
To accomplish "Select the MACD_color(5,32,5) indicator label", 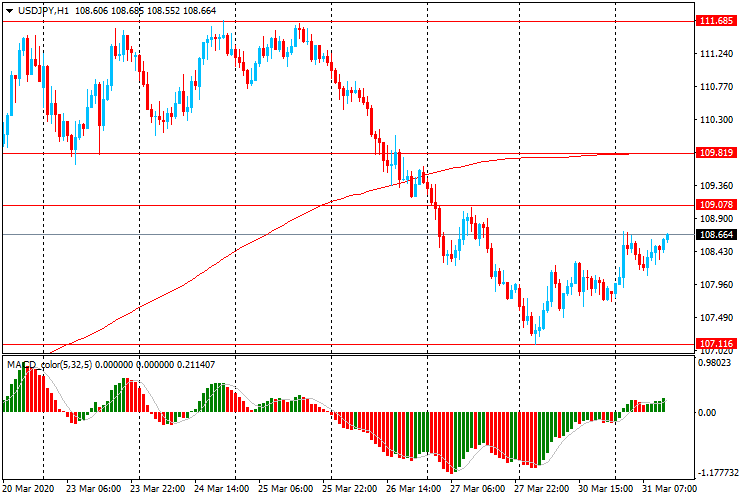I will point(50,364).
